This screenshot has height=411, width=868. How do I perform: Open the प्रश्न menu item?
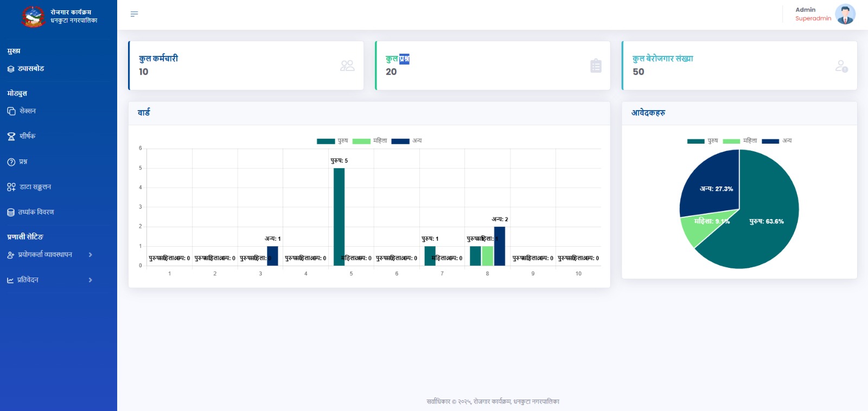point(23,162)
